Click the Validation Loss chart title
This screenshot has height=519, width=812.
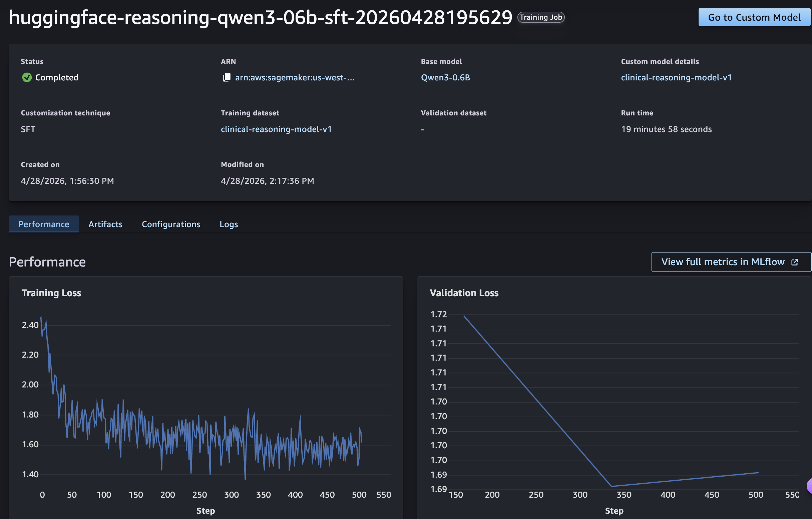(x=464, y=293)
